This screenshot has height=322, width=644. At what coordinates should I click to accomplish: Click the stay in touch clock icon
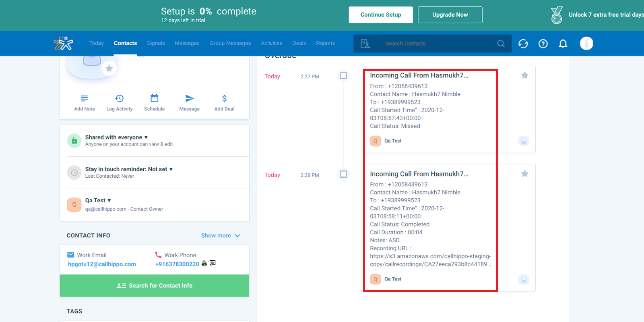click(x=74, y=172)
